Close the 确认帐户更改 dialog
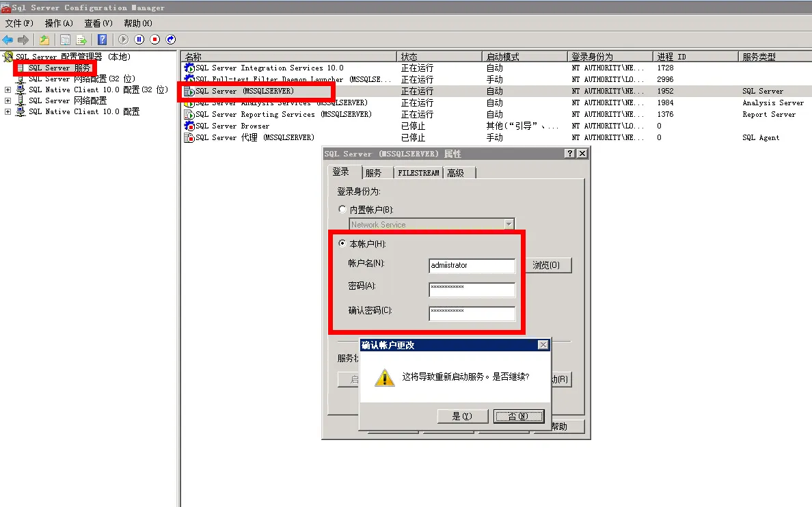812x507 pixels. coord(543,345)
